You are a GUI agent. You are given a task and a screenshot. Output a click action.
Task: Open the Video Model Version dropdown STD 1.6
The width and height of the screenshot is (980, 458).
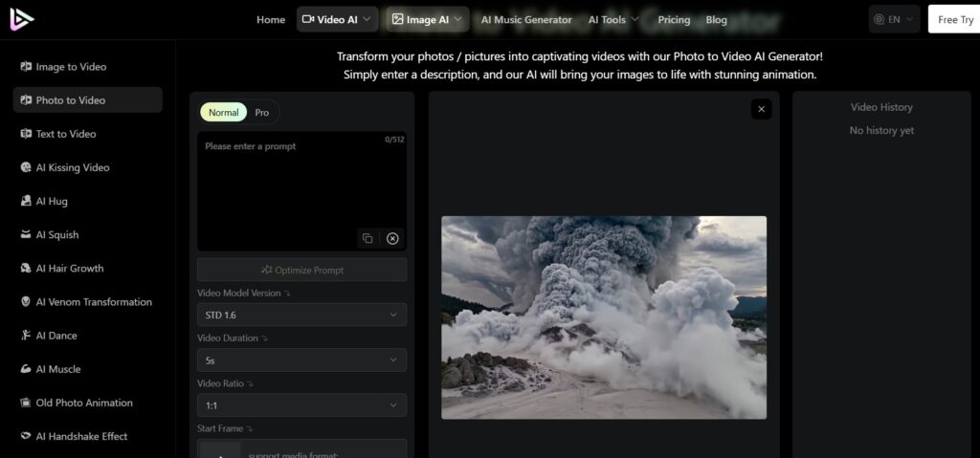click(x=301, y=315)
